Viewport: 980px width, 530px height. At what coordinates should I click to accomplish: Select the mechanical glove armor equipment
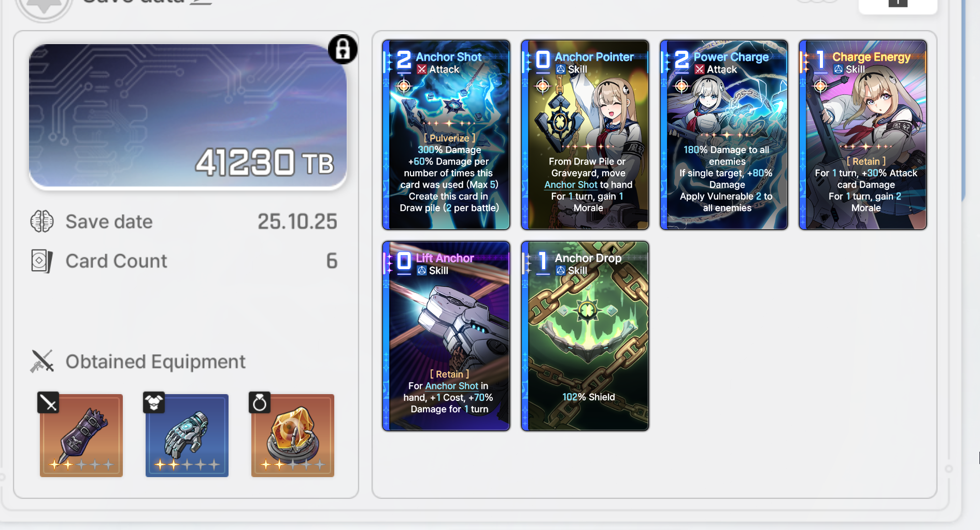[187, 436]
